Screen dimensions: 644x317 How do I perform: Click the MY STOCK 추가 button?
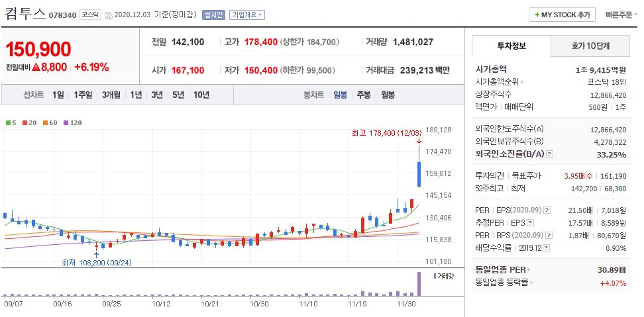pyautogui.click(x=562, y=15)
